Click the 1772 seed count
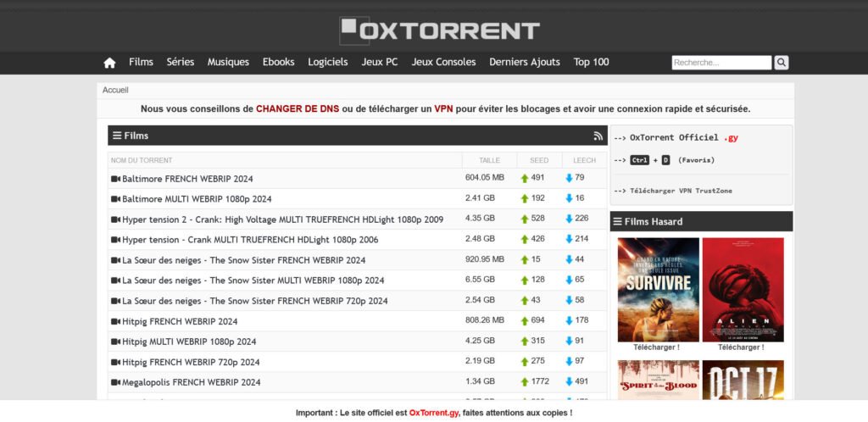The image size is (868, 422). coord(540,381)
